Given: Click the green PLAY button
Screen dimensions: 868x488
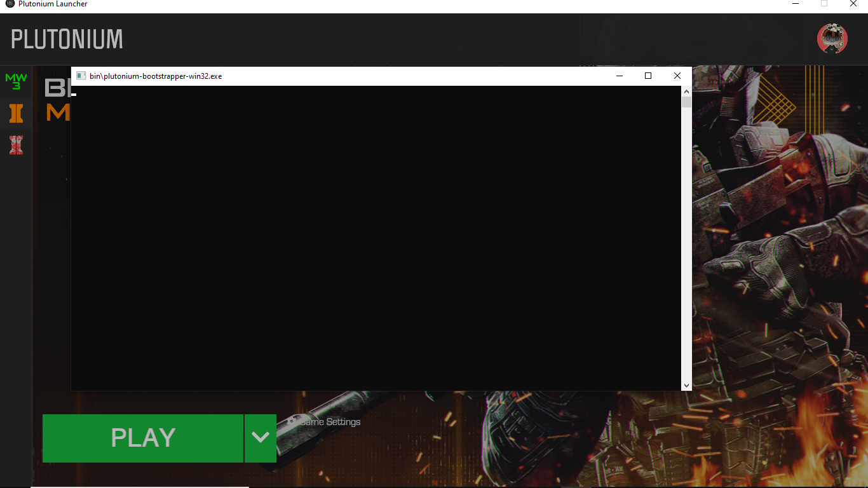Looking at the screenshot, I should [x=143, y=438].
